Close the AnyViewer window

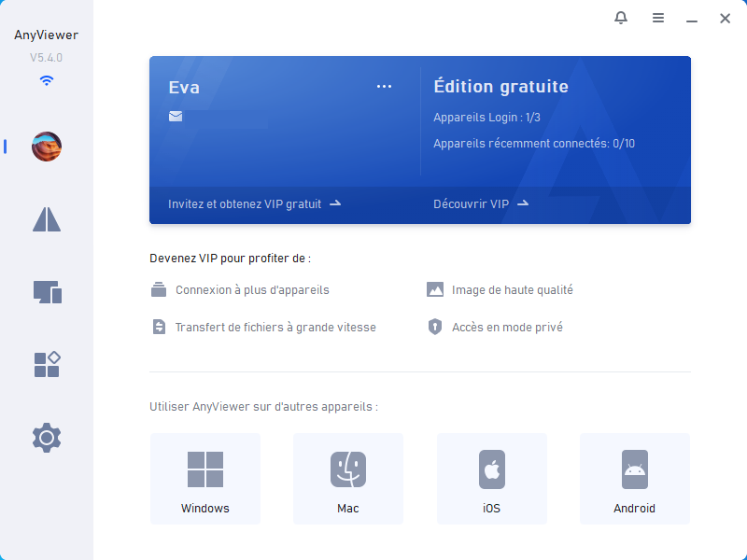[x=725, y=18]
